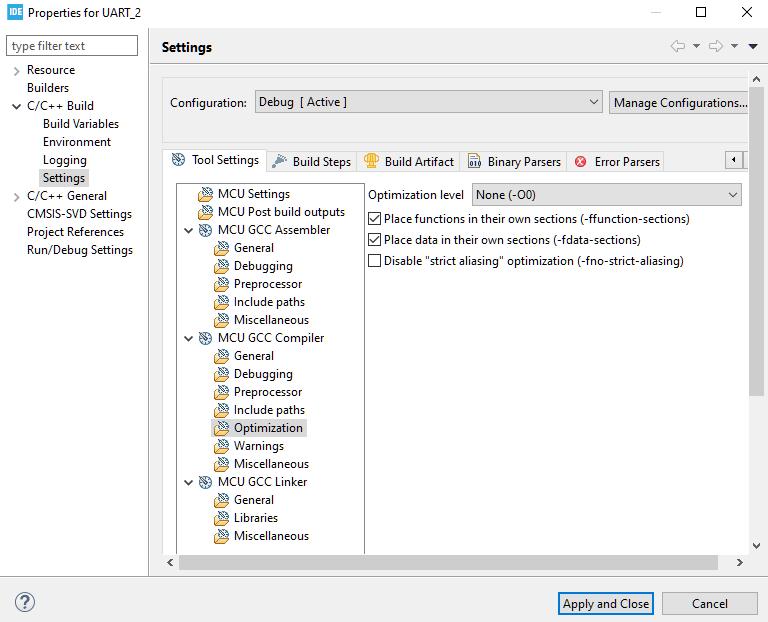The height and width of the screenshot is (622, 768).
Task: Click the help question mark icon
Action: click(x=26, y=602)
